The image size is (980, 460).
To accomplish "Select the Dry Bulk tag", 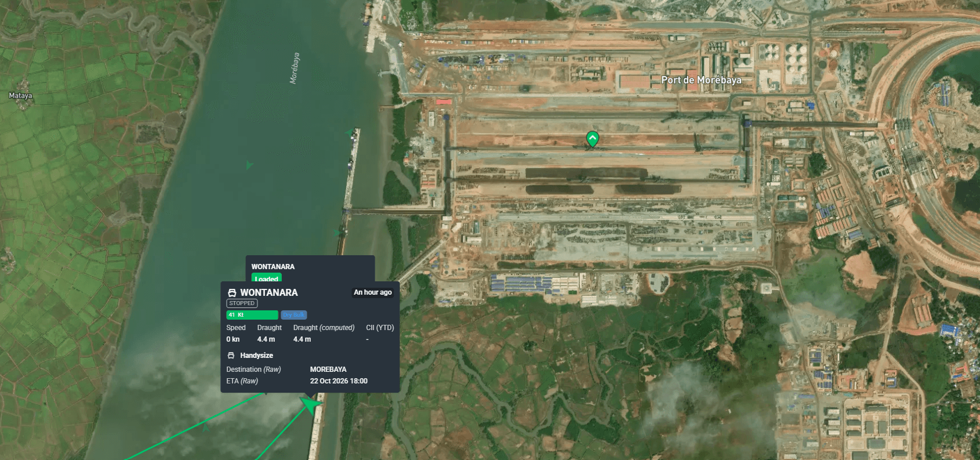I will pyautogui.click(x=294, y=315).
